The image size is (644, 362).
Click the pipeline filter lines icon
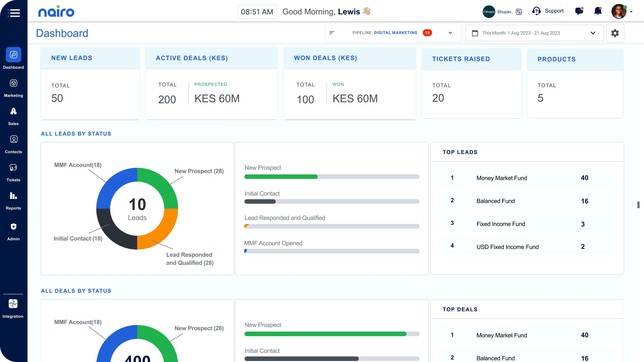coord(332,33)
